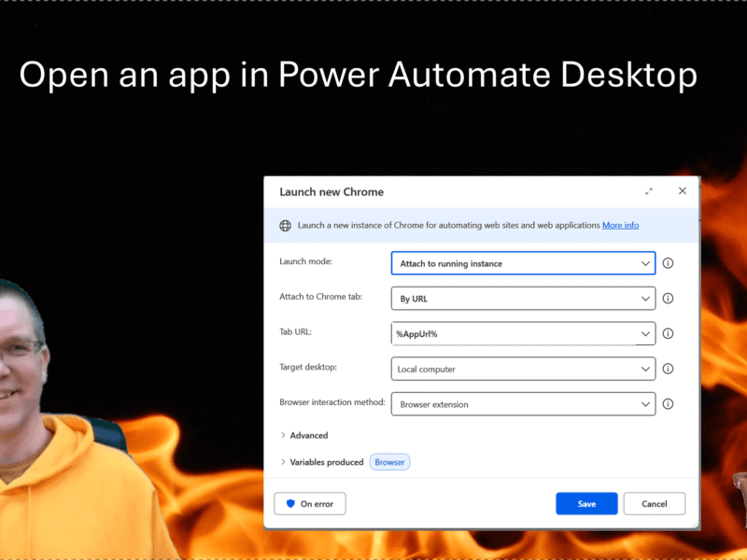
Task: Click the Attach to Chrome tab label
Action: point(320,297)
